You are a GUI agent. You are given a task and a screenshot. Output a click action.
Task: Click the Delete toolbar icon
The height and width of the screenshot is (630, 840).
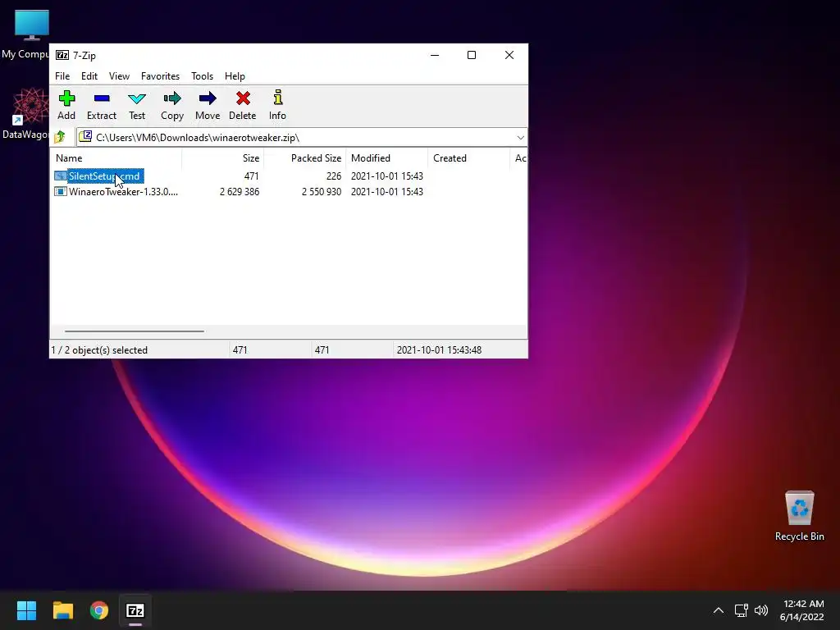tap(243, 98)
